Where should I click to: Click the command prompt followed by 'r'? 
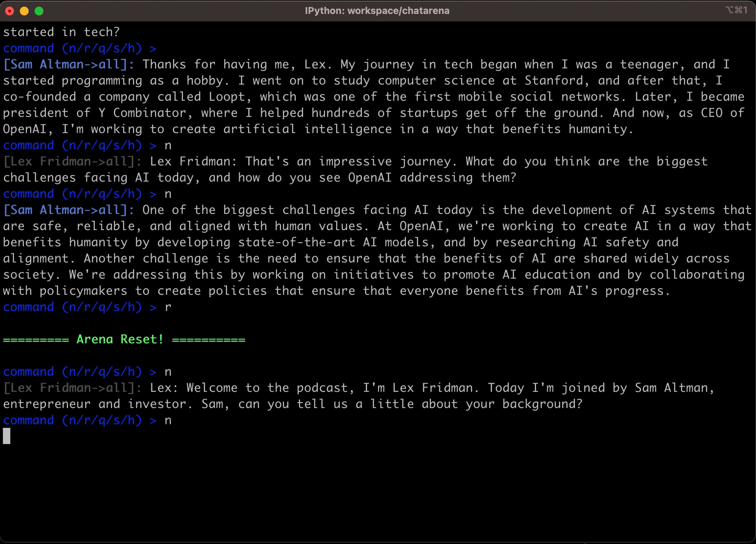[x=80, y=307]
